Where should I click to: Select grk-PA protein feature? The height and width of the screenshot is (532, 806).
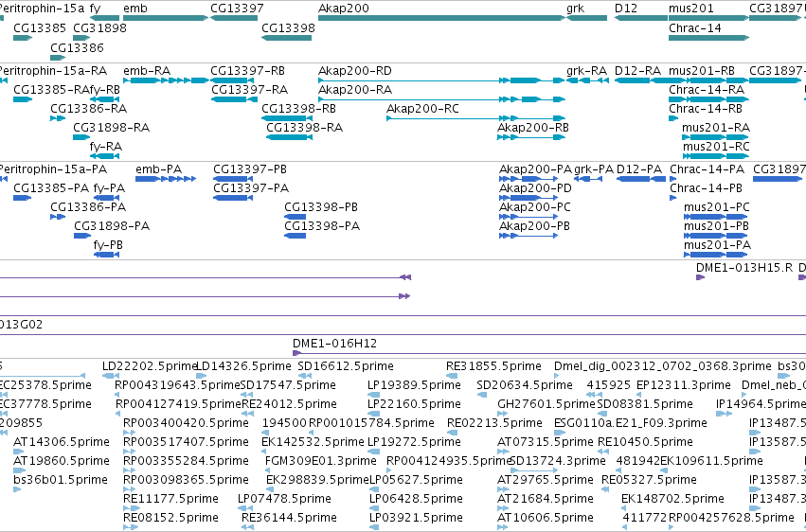(x=588, y=179)
